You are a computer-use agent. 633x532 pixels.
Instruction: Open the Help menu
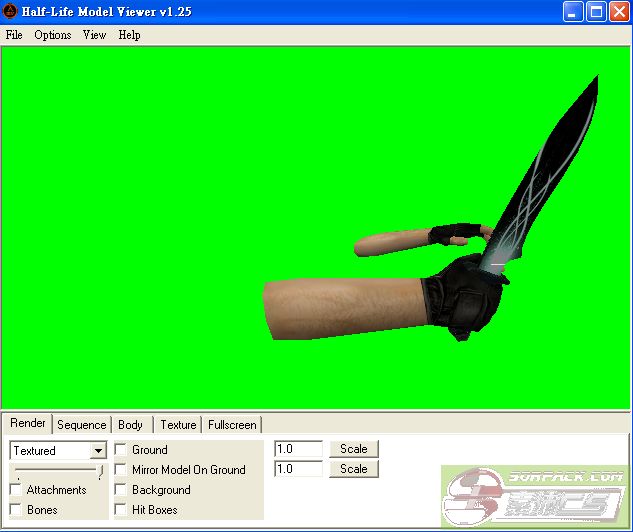pos(129,35)
